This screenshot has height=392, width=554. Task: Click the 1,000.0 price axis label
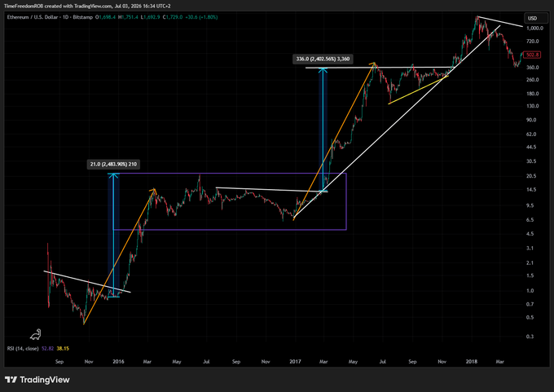click(x=534, y=29)
